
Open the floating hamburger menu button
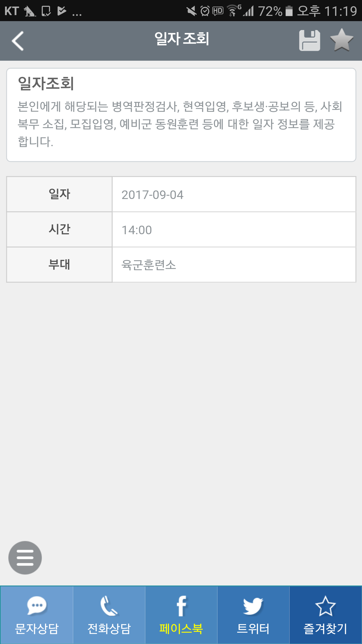[25, 558]
